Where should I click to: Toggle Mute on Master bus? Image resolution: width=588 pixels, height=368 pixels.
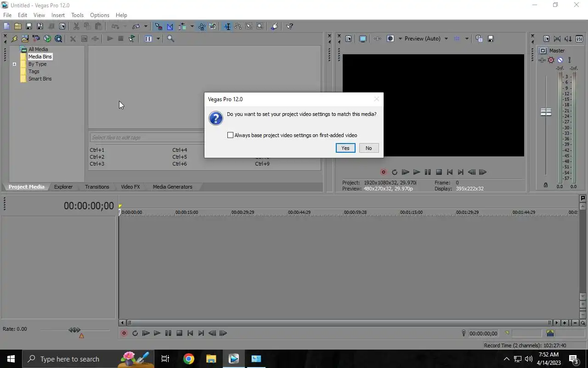pos(560,60)
